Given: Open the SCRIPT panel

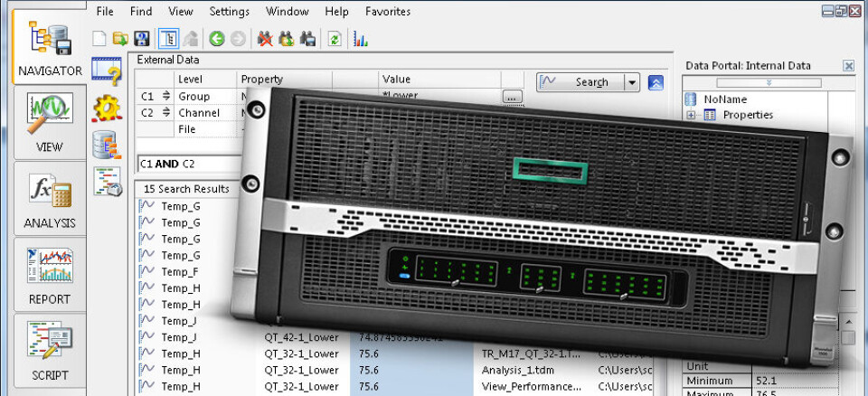Looking at the screenshot, I should point(49,351).
